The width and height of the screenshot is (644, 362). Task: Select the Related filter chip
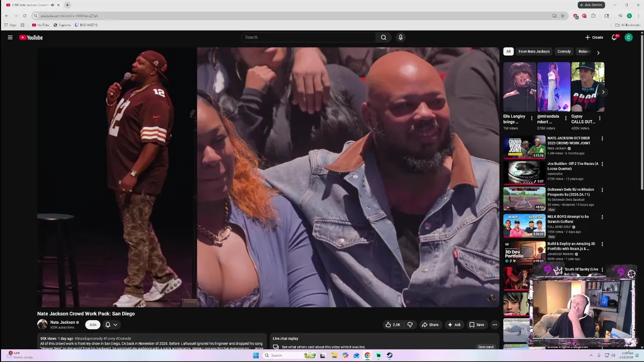(x=584, y=51)
